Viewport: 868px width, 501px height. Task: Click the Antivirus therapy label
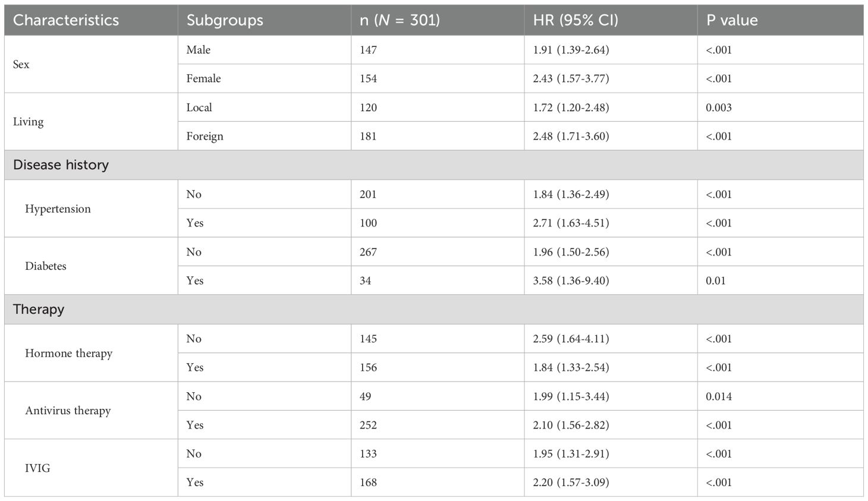[x=68, y=411]
